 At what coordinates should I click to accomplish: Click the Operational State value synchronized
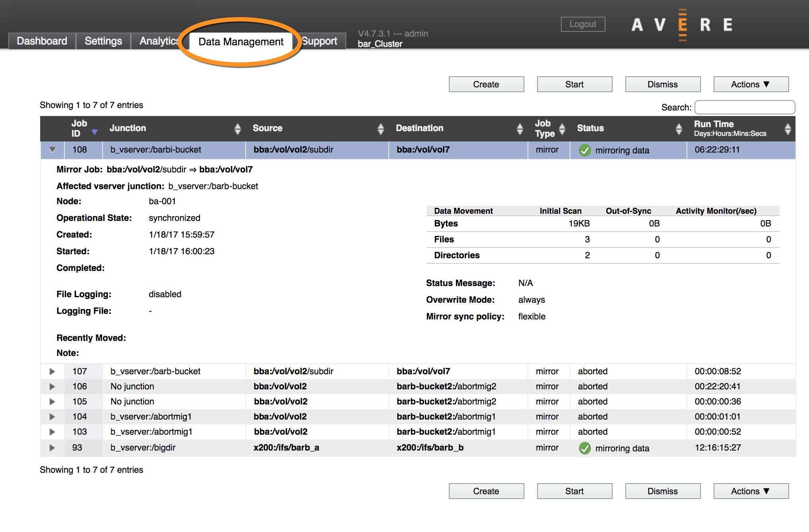click(x=175, y=218)
